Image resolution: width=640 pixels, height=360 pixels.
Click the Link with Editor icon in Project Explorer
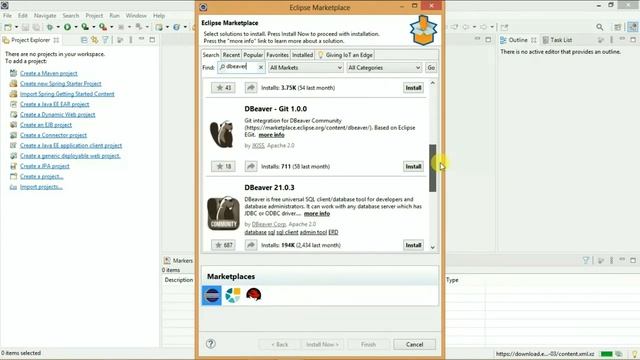(95, 40)
